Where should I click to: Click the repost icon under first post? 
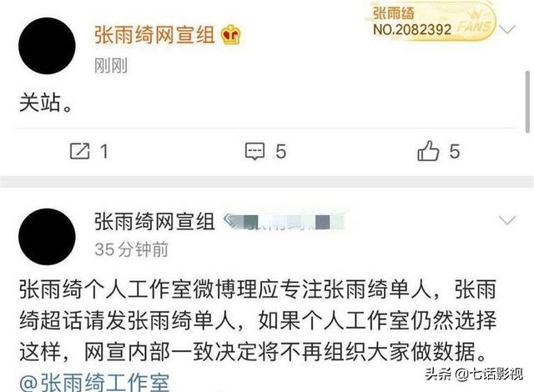tap(80, 151)
